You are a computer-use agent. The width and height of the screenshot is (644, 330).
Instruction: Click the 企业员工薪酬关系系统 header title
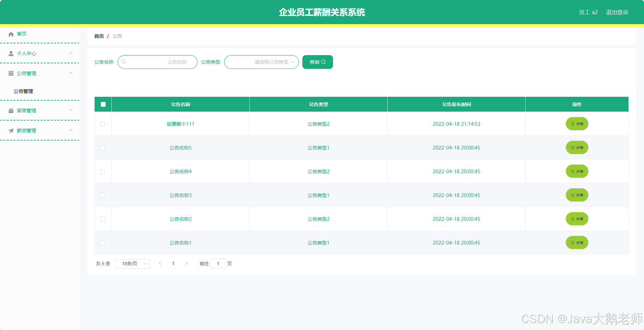[x=322, y=12]
